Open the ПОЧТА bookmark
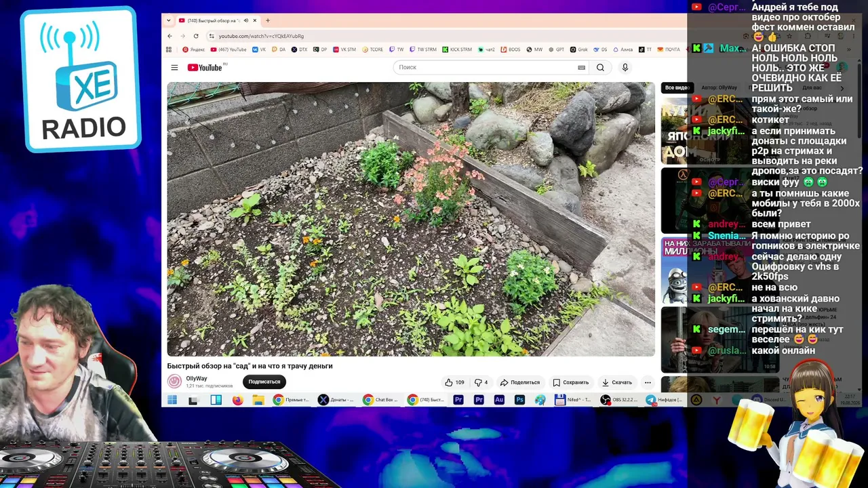The image size is (868, 488). point(668,49)
